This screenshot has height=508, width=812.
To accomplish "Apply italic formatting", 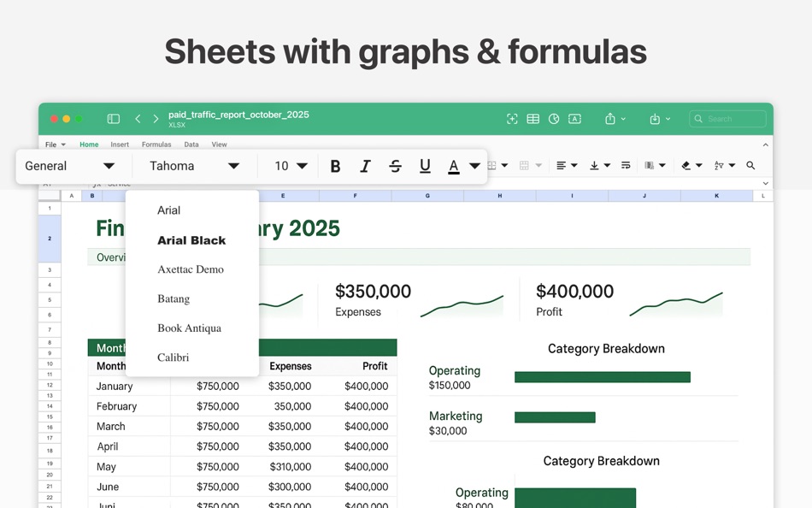I will (x=365, y=165).
